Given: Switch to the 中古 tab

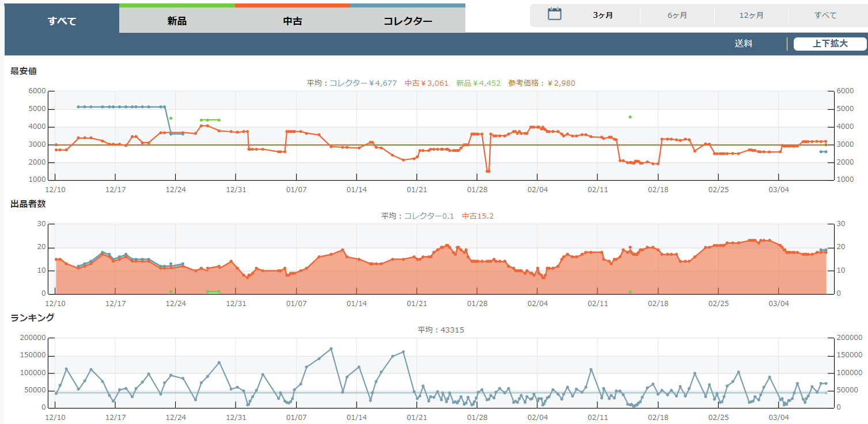Looking at the screenshot, I should pyautogui.click(x=292, y=21).
